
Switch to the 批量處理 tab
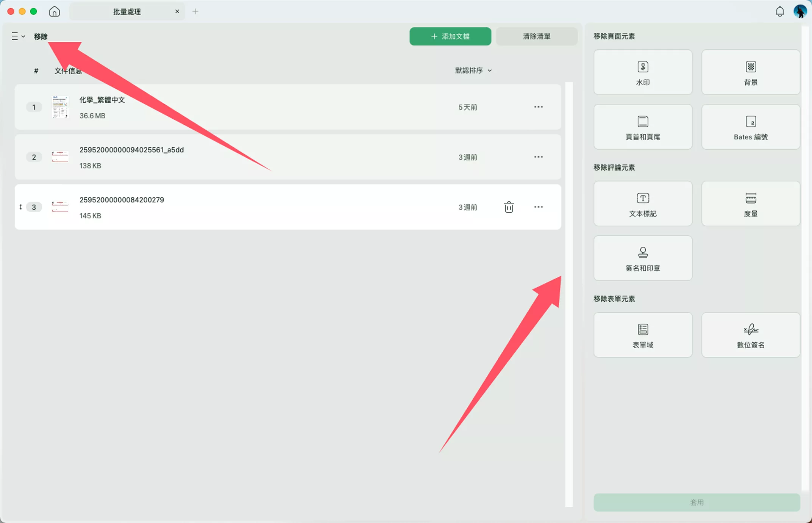(127, 12)
